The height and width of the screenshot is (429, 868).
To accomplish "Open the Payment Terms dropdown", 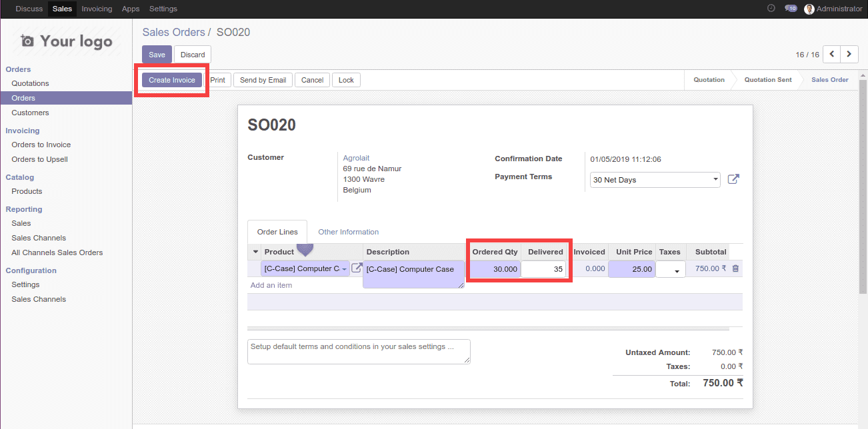I will (x=655, y=180).
